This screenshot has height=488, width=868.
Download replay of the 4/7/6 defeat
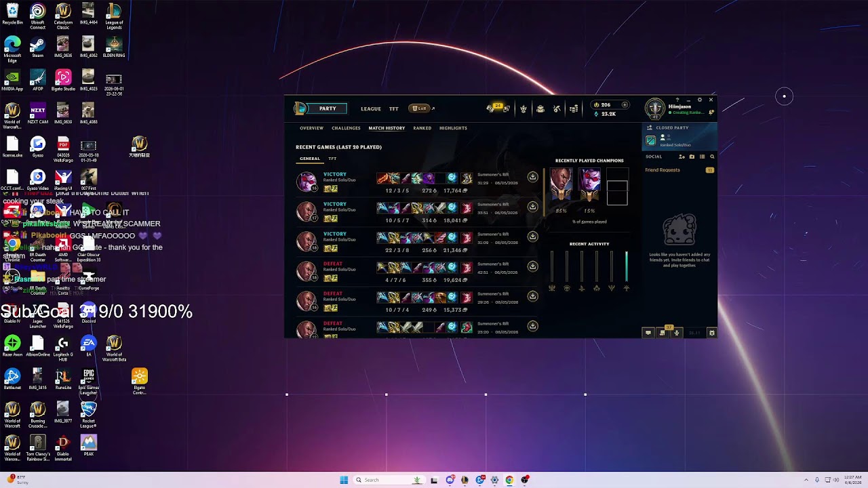click(532, 266)
